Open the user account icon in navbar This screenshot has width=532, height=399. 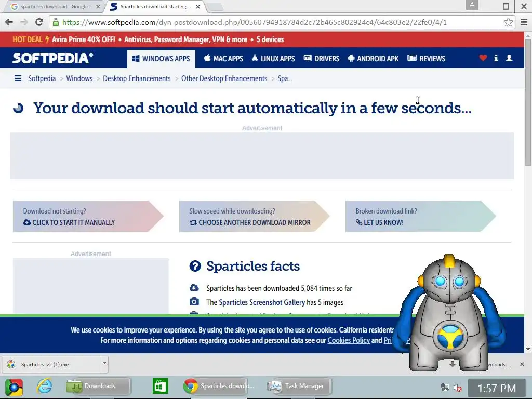tap(509, 58)
